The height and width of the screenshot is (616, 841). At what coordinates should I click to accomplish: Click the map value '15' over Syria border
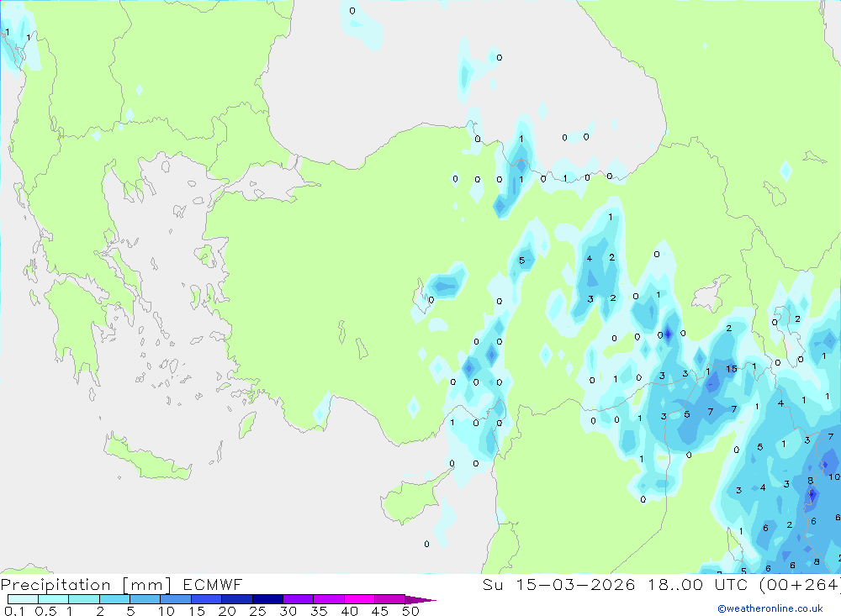tap(732, 369)
